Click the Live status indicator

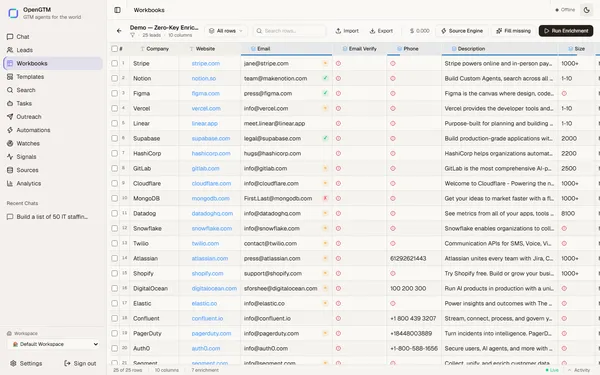click(x=552, y=370)
